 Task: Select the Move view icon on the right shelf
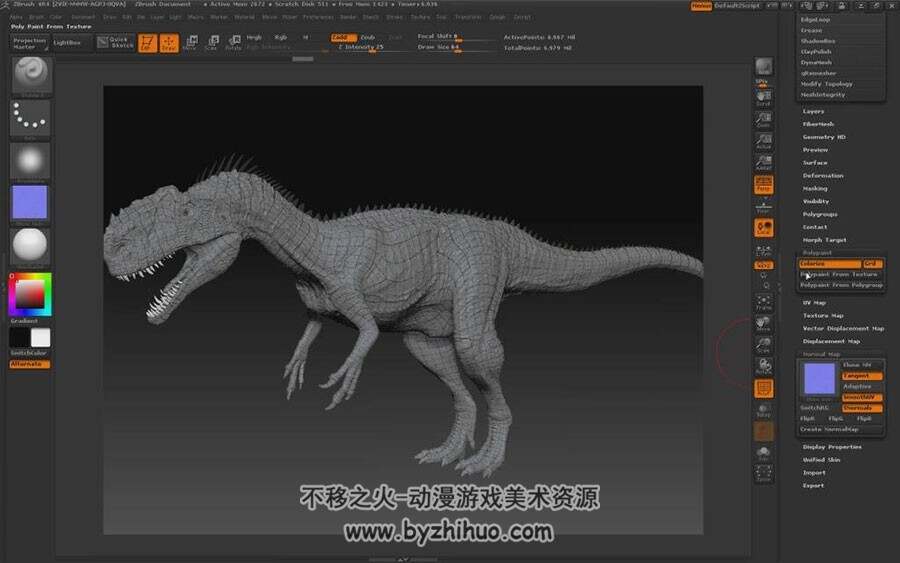point(763,324)
